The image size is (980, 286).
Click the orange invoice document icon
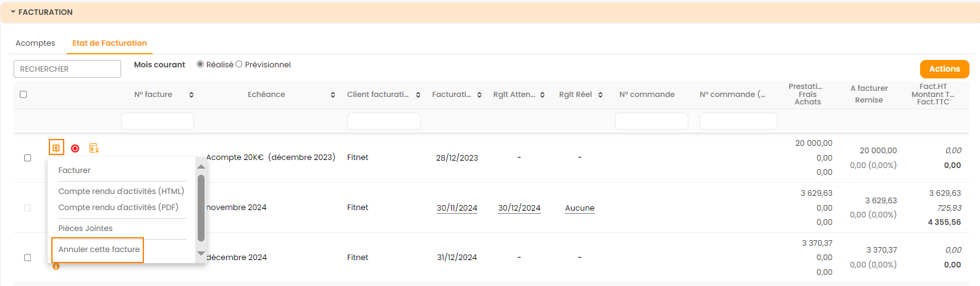click(x=94, y=148)
